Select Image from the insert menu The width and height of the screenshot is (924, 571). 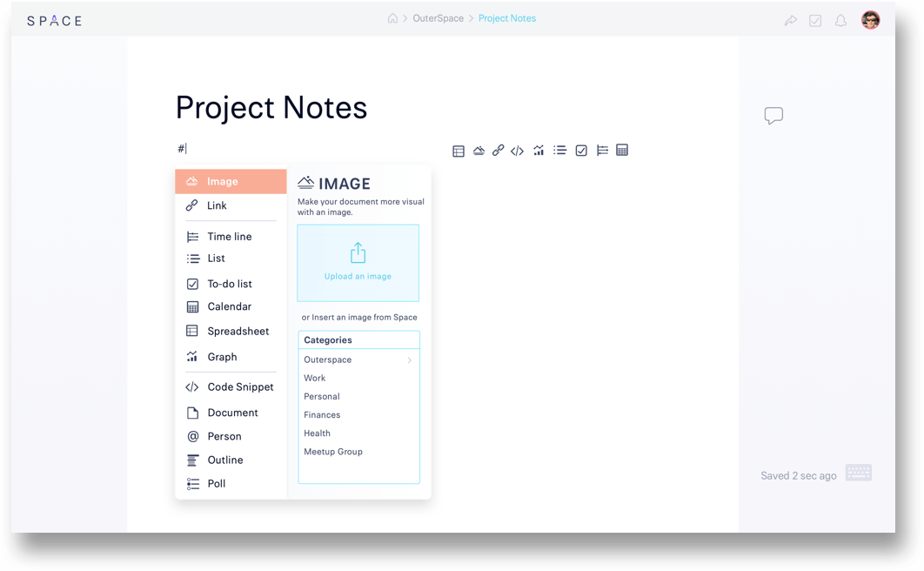click(231, 182)
